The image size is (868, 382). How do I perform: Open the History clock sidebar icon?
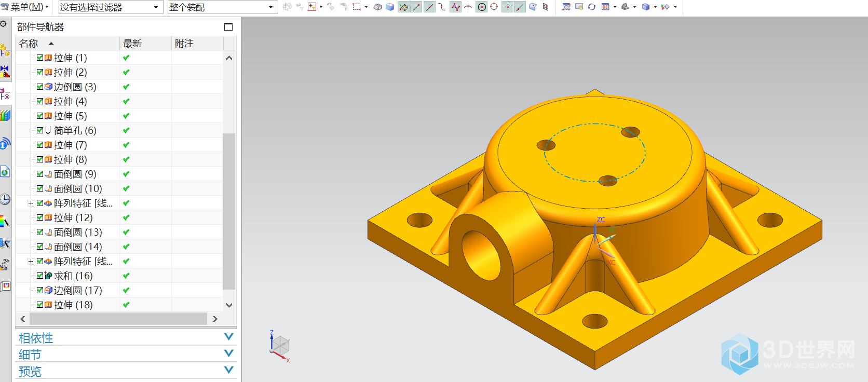pyautogui.click(x=5, y=199)
